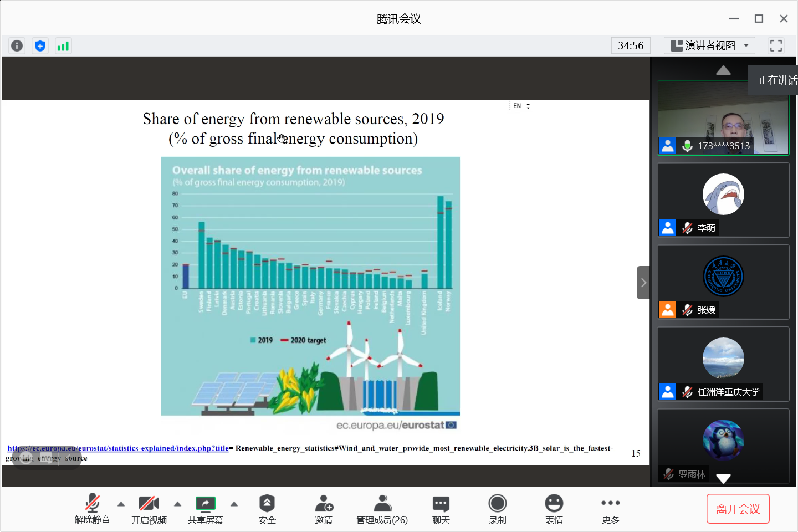Open Invite (邀请) participants
This screenshot has width=798, height=532.
pyautogui.click(x=324, y=509)
